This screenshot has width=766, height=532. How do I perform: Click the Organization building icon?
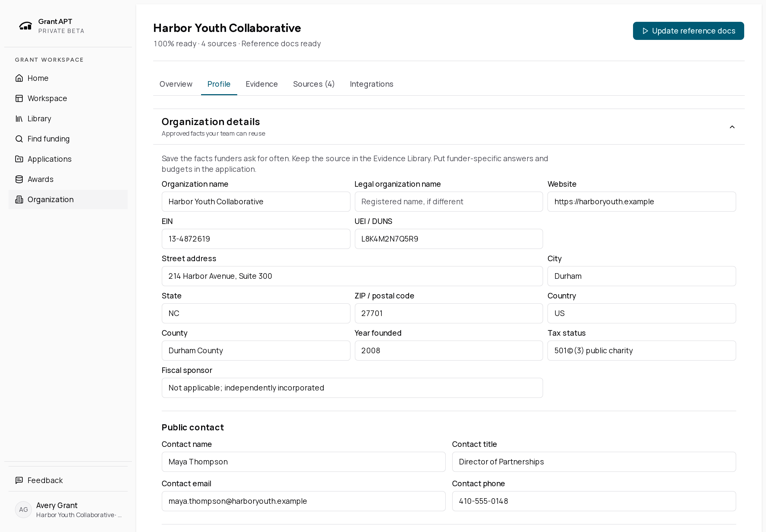[x=19, y=199]
